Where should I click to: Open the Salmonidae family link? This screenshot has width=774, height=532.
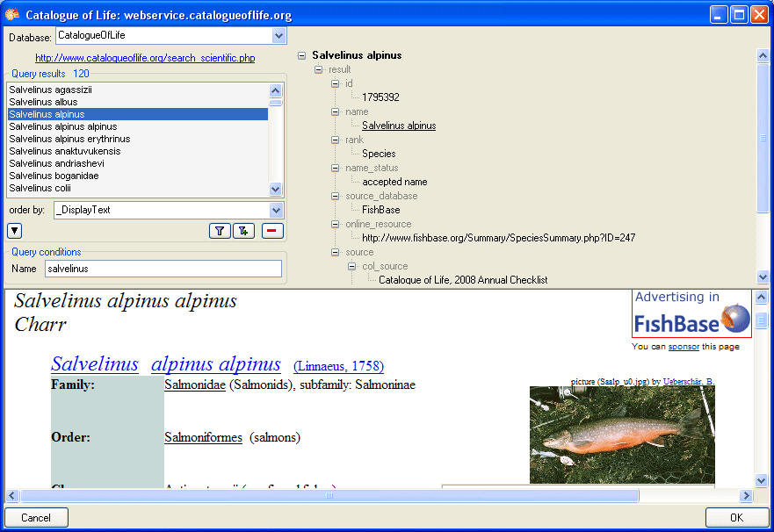tap(195, 385)
